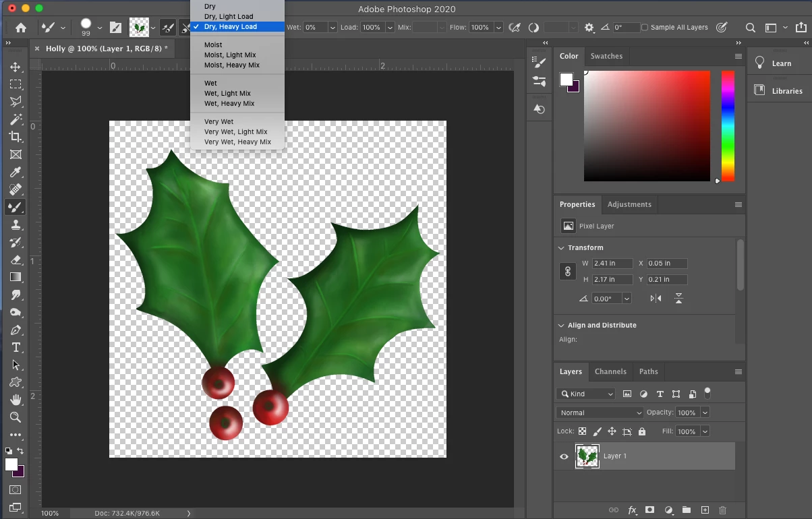Select the Frame tool
Screen dimensions: 812x519
(x=16, y=154)
